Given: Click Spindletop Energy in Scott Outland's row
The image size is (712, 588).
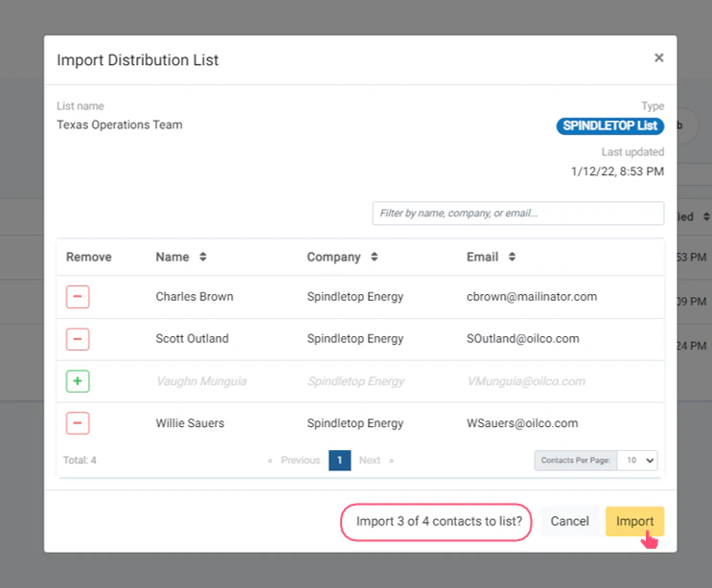Looking at the screenshot, I should point(356,339).
